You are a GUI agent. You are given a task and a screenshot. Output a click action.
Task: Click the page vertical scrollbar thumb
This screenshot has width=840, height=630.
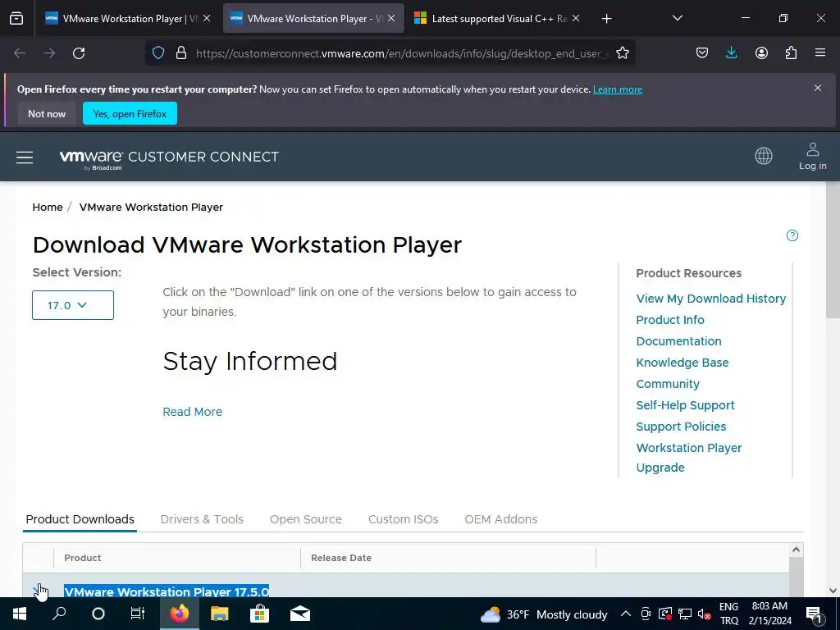pos(832,250)
